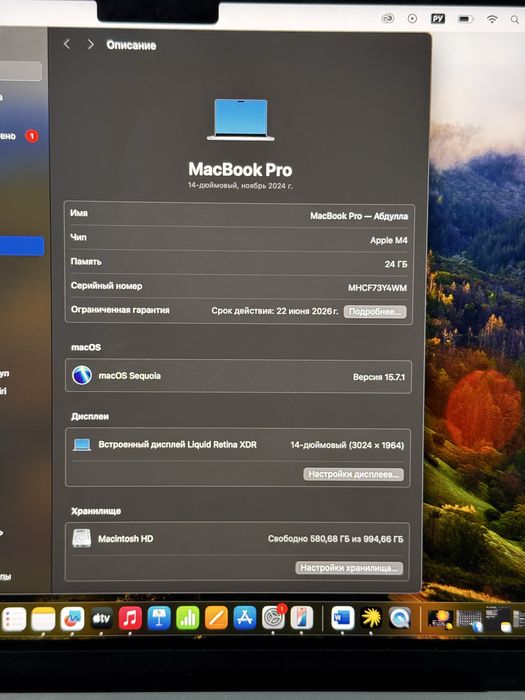The width and height of the screenshot is (525, 700).
Task: Click the sidebar item with red badge 1
Action: point(20,136)
